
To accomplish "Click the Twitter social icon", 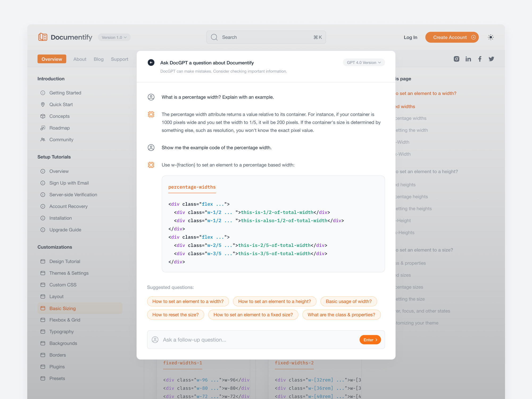I will pos(491,59).
